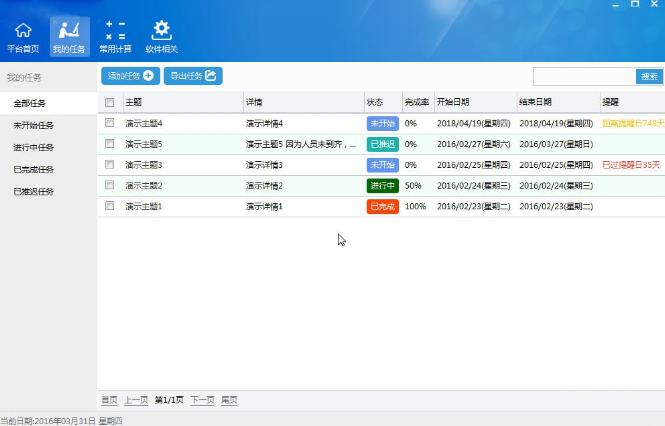This screenshot has height=426, width=665.
Task: Click the green 进行中 status badge
Action: pyautogui.click(x=383, y=186)
